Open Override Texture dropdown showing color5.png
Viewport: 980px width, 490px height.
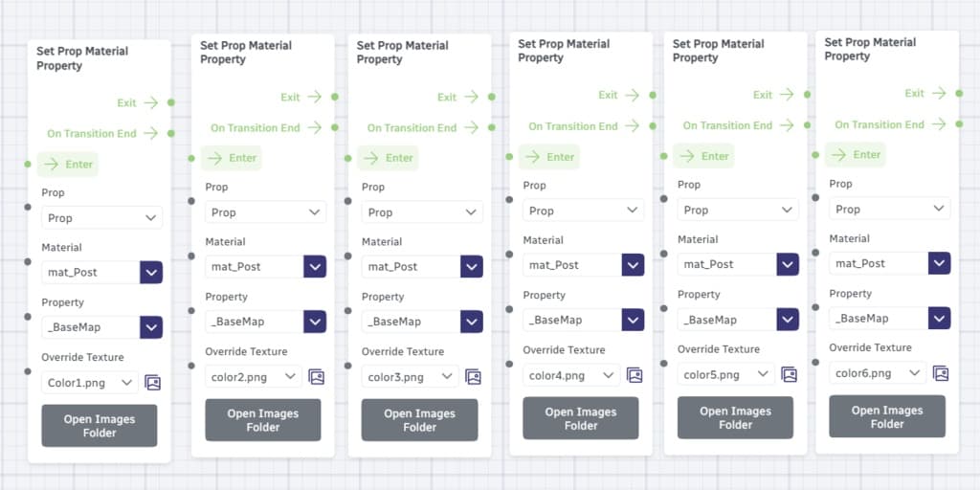pyautogui.click(x=725, y=374)
